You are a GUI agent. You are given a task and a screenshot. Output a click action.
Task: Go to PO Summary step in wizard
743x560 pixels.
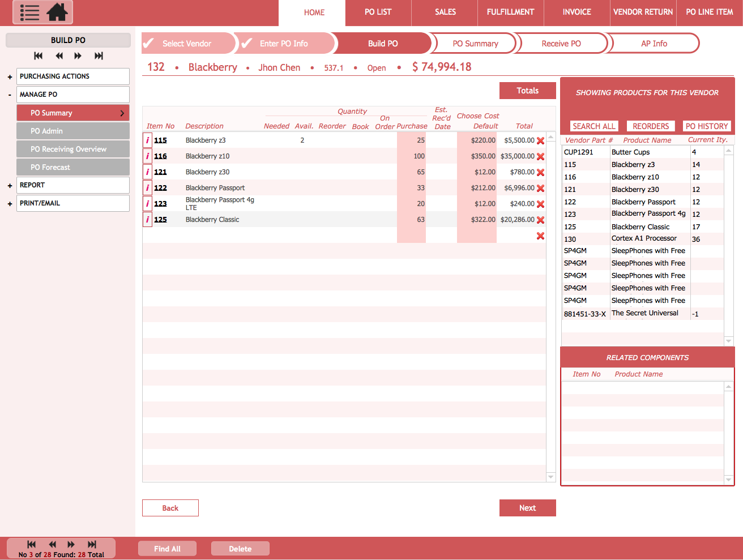point(475,43)
